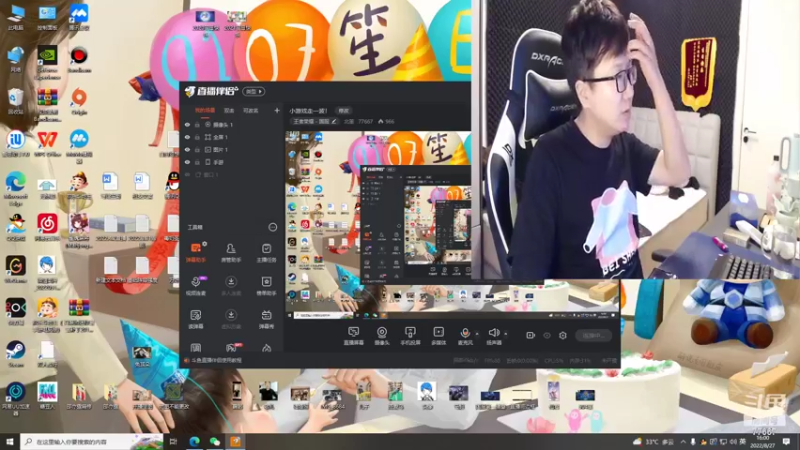
Task: Select the 图片 1 source row
Action: coord(232,149)
